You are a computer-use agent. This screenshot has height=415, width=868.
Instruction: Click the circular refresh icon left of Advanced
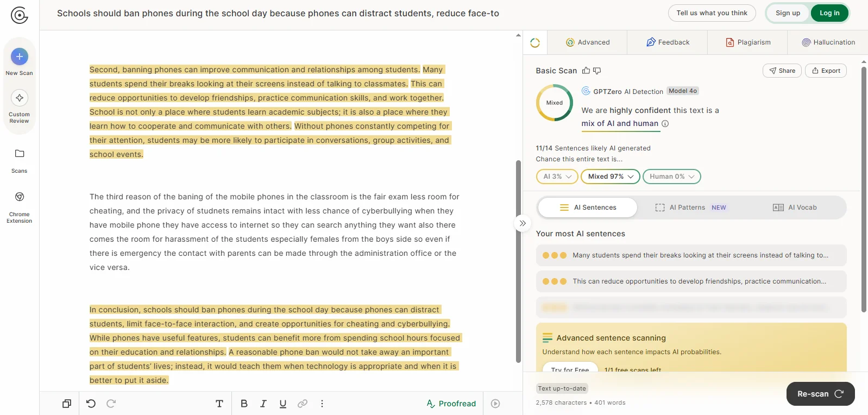click(x=535, y=42)
